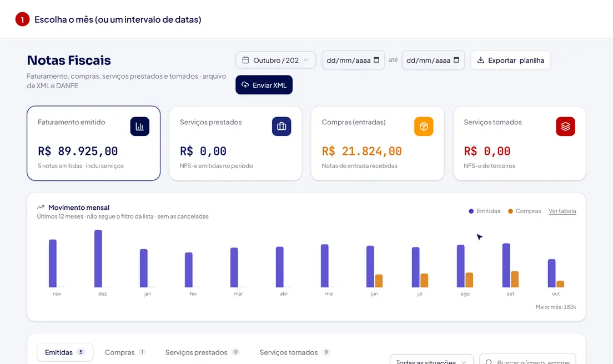Click the NFS-e de terceiros caption

490,165
